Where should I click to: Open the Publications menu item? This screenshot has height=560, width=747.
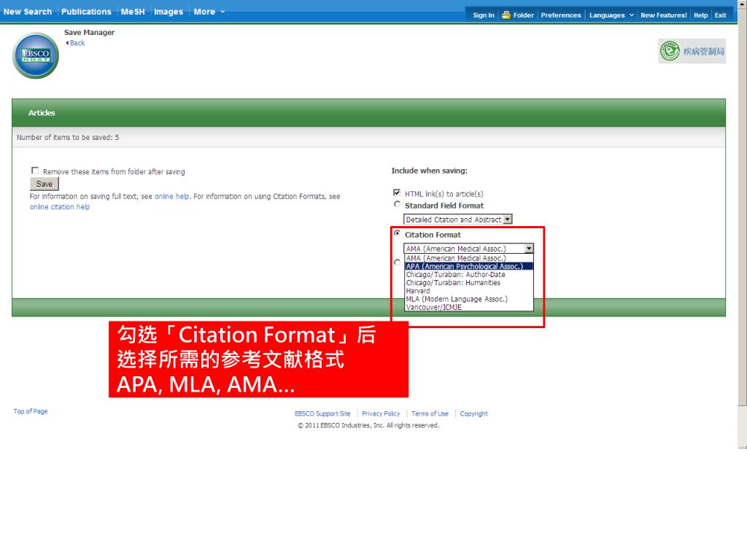click(86, 12)
